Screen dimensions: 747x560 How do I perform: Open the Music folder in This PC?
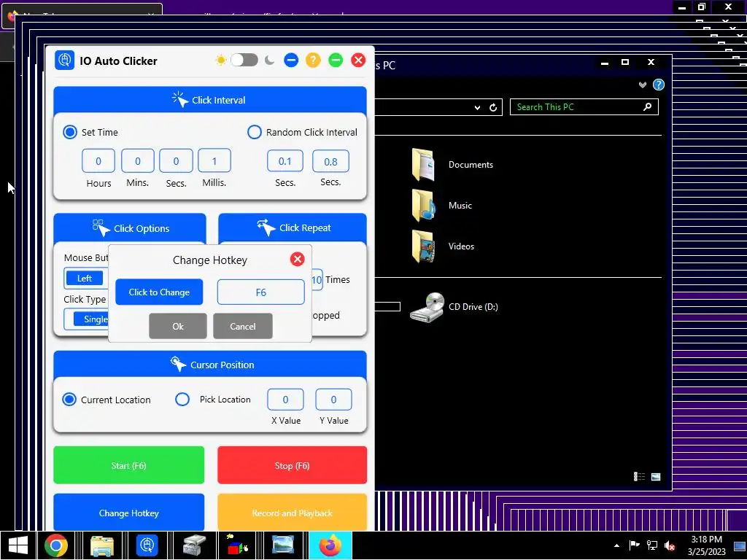coord(441,205)
